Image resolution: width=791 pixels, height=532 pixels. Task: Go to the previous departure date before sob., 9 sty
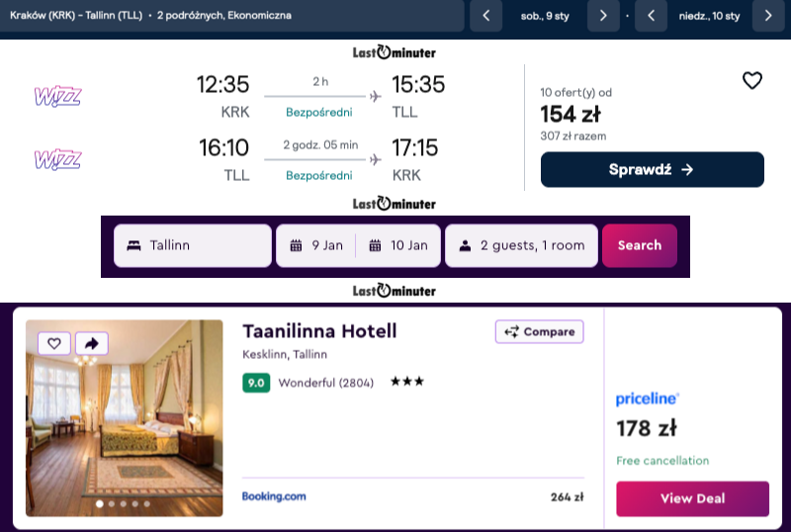(485, 16)
